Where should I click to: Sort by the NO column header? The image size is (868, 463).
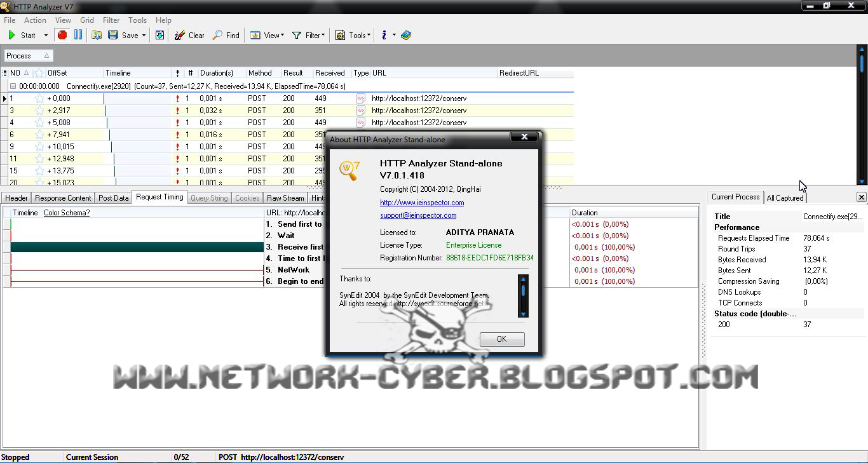coord(20,73)
